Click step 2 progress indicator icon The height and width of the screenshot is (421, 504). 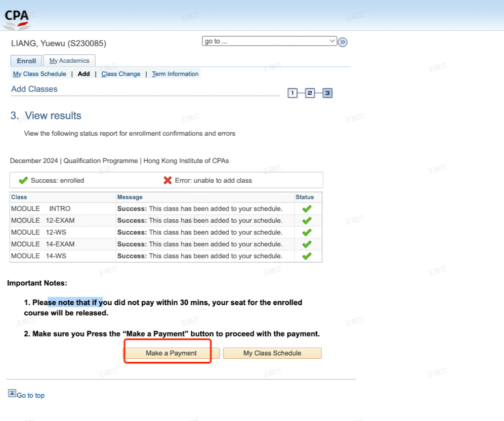(310, 93)
